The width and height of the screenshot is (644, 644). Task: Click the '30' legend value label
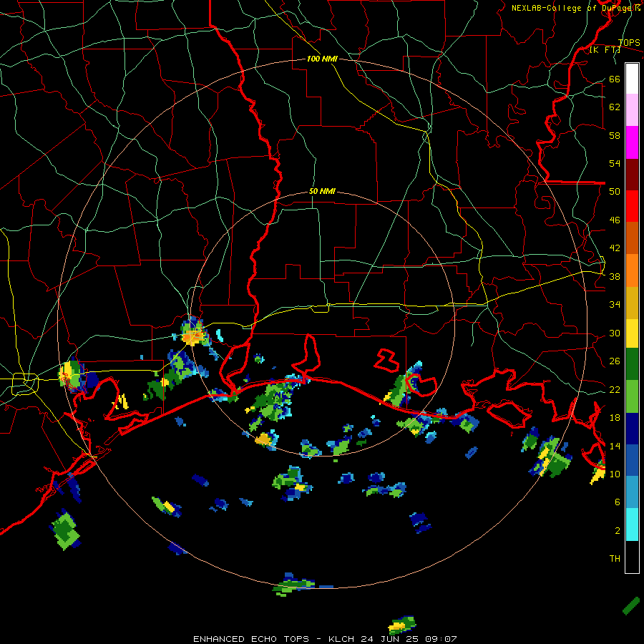pyautogui.click(x=615, y=333)
